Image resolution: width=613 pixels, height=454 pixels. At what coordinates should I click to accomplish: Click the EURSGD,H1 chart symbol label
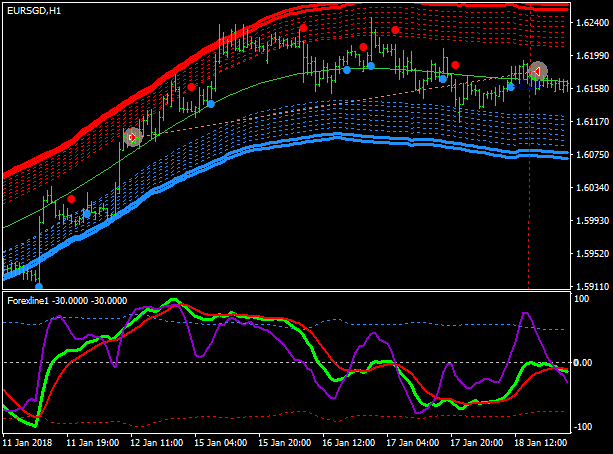pos(34,11)
